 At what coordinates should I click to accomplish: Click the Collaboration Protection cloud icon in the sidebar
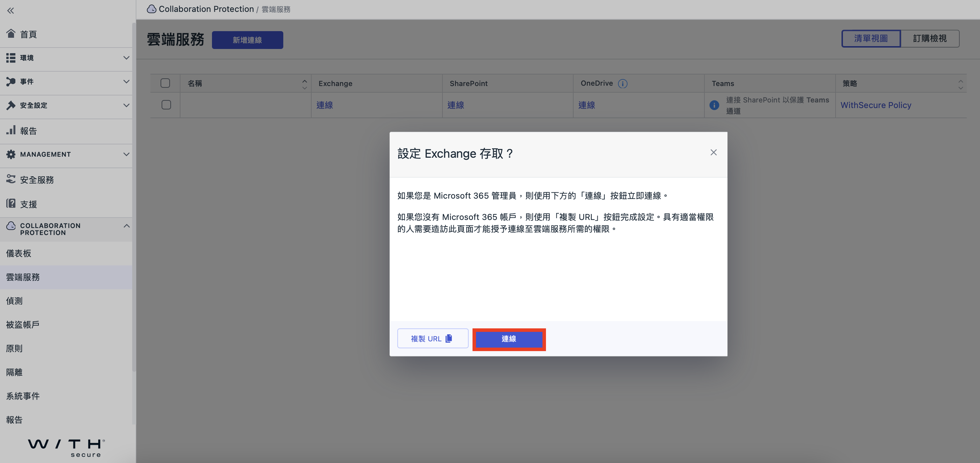point(10,226)
